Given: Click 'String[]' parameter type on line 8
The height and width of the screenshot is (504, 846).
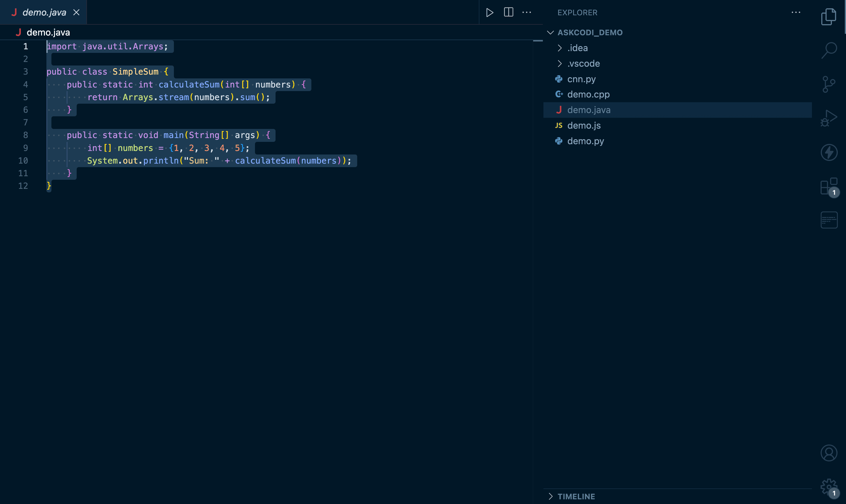Looking at the screenshot, I should point(209,135).
